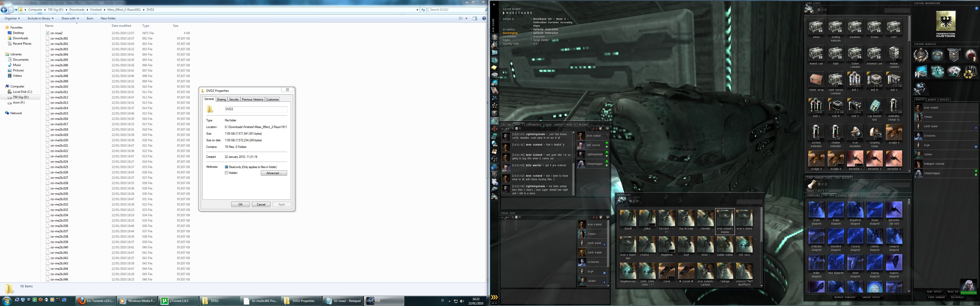This screenshot has width=980, height=306.
Task: Open µTorrent from the taskbar
Action: (x=179, y=301)
